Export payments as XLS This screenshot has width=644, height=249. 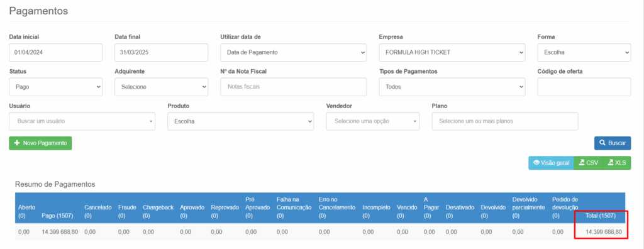[x=616, y=163]
